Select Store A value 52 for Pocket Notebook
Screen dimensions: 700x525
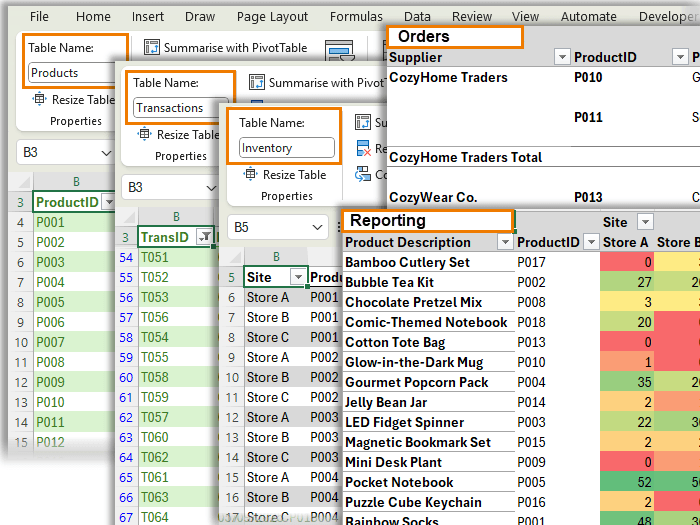[627, 482]
